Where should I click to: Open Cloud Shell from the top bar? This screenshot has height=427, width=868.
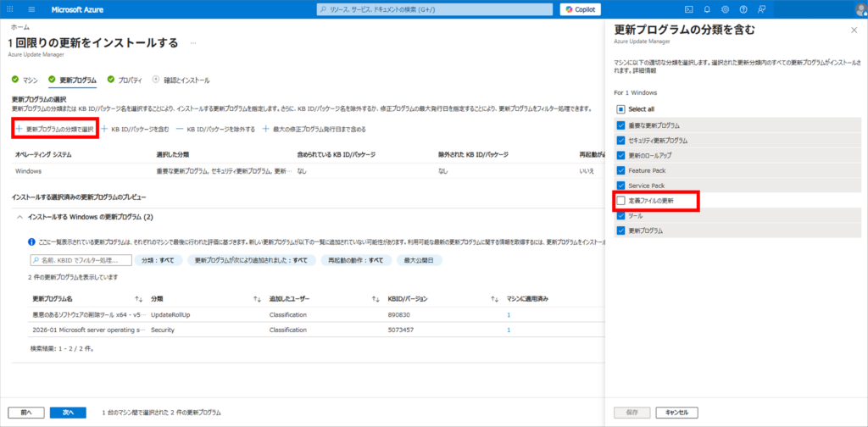pos(689,9)
